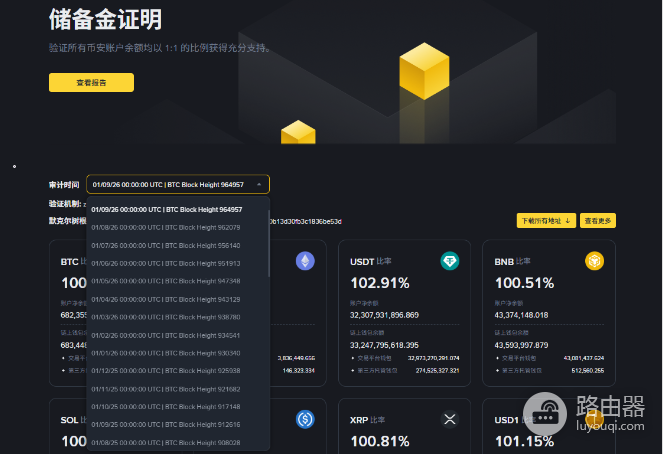Click 下载所有地址 download button
Image resolution: width=663 pixels, height=454 pixels.
pos(546,221)
